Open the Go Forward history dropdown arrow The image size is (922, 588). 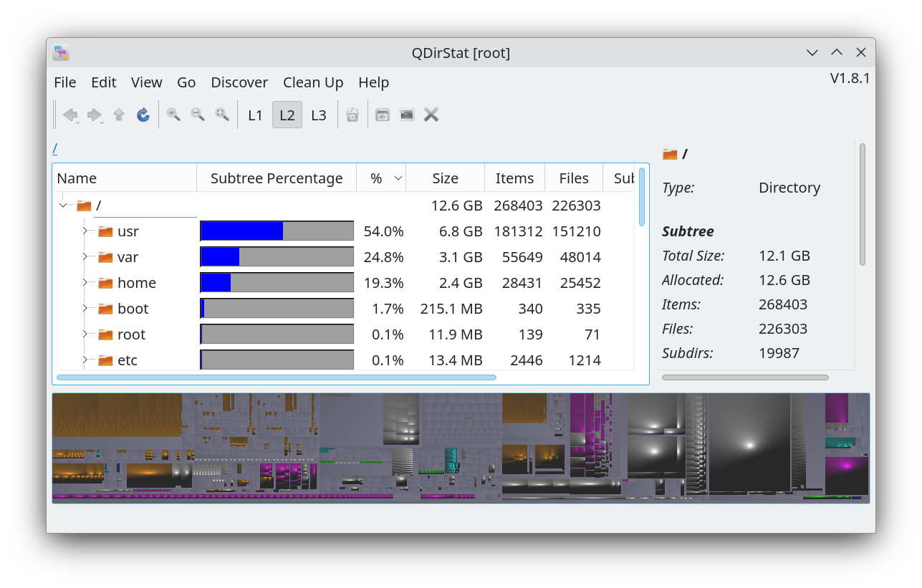pos(102,122)
